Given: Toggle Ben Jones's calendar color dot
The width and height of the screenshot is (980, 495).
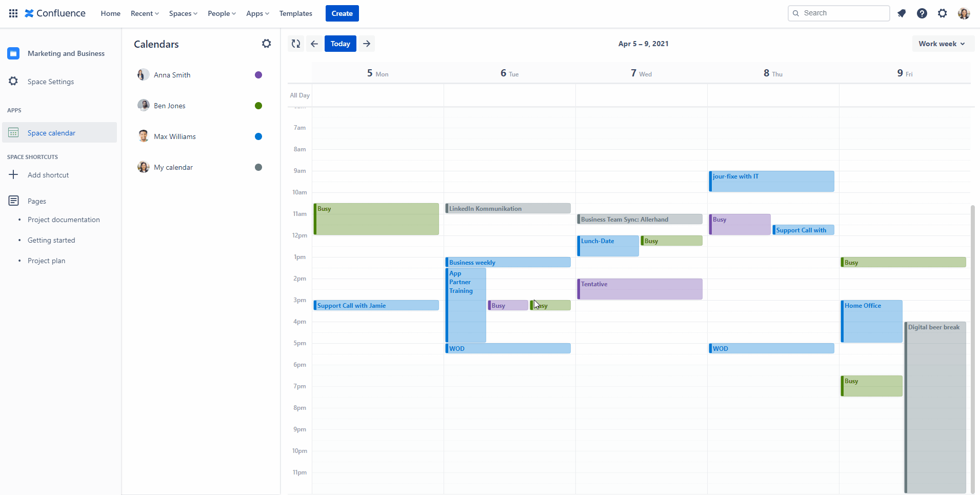Looking at the screenshot, I should point(258,105).
